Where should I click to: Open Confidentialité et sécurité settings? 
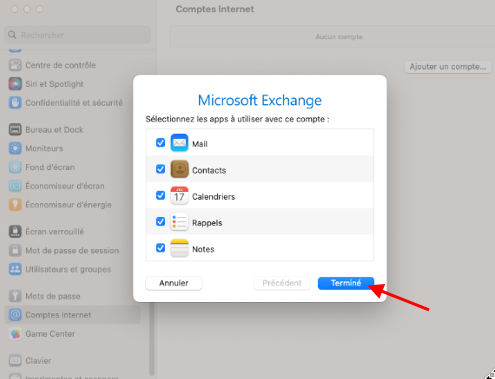(72, 103)
